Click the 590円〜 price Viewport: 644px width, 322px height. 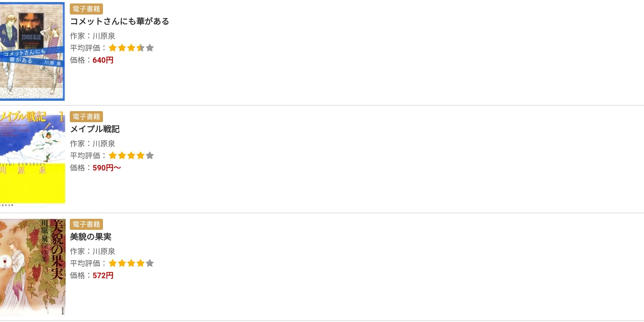point(107,168)
